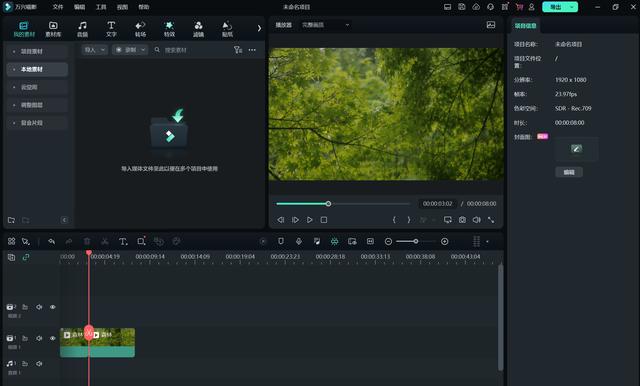This screenshot has height=386, width=640.
Task: Open the player quality dropdown
Action: click(325, 25)
